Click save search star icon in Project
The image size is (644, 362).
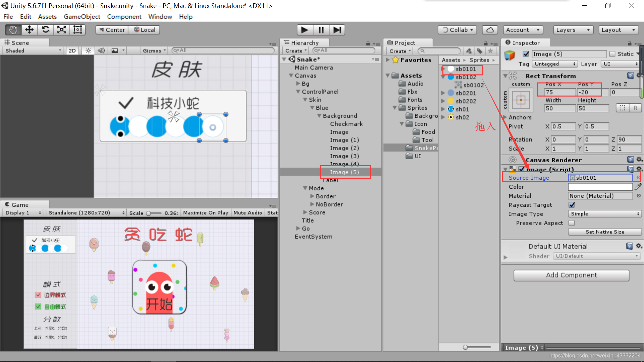coord(490,51)
